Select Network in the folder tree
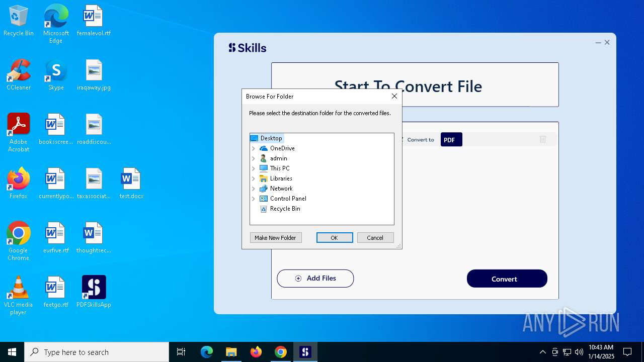 click(x=276, y=189)
